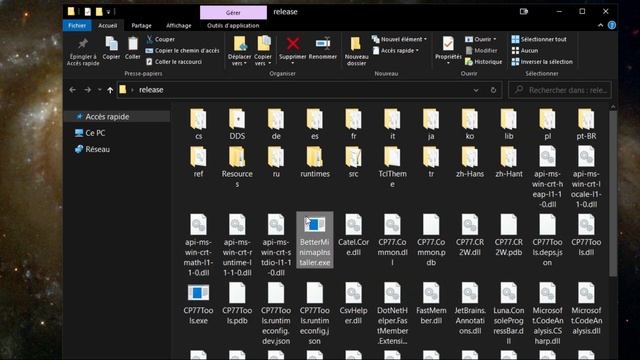This screenshot has width=640, height=360.
Task: Collapse the ribbon with the chevron
Action: (x=600, y=25)
